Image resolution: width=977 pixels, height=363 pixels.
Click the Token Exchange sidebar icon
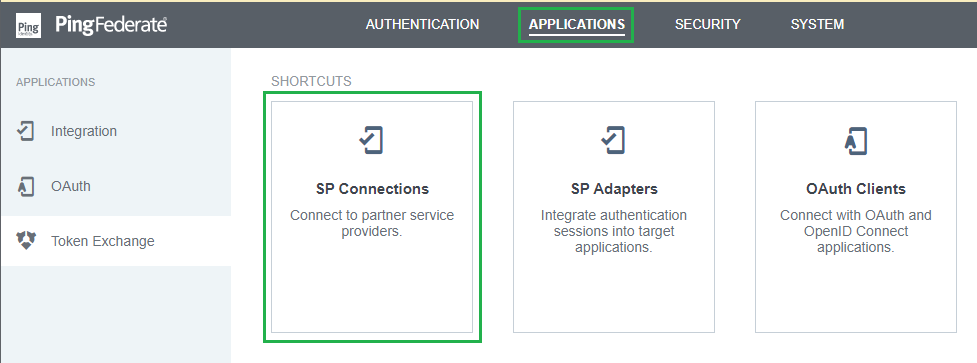[26, 241]
